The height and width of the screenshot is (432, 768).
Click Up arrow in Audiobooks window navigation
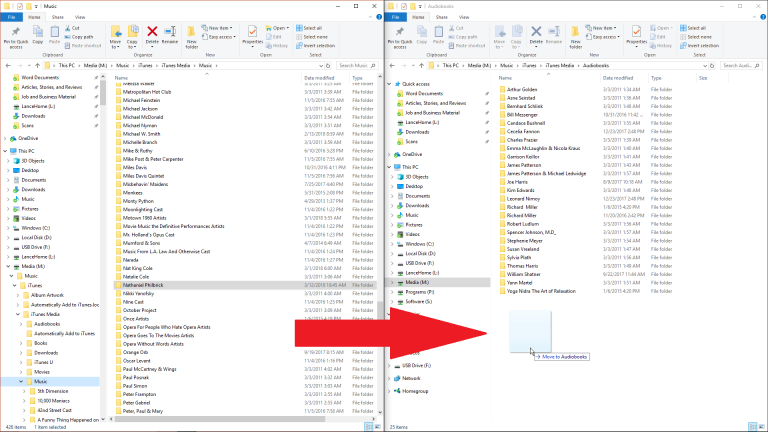(x=421, y=65)
